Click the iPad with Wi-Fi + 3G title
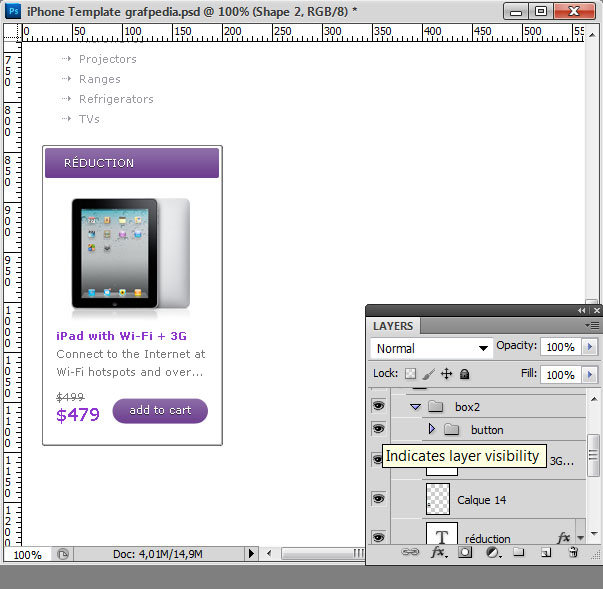 point(122,336)
